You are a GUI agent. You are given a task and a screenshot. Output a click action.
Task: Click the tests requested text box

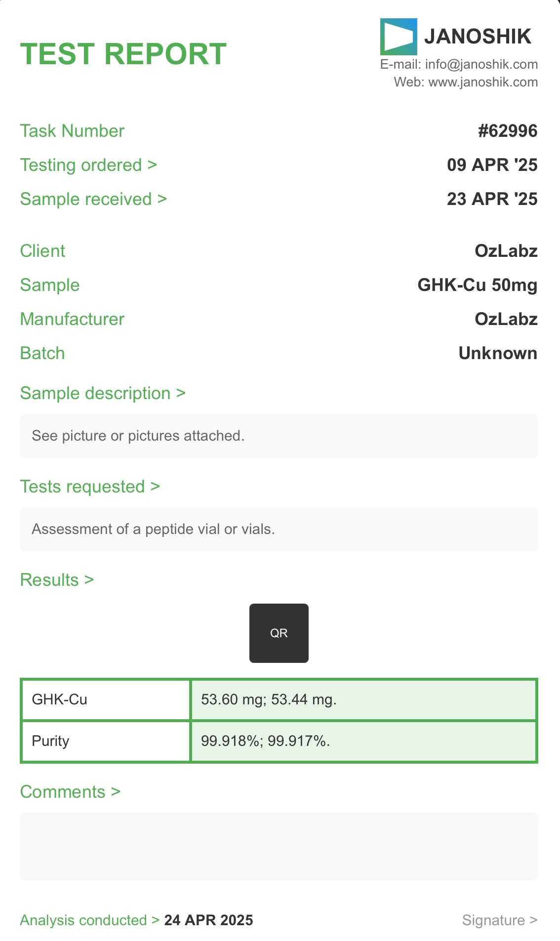tap(279, 529)
